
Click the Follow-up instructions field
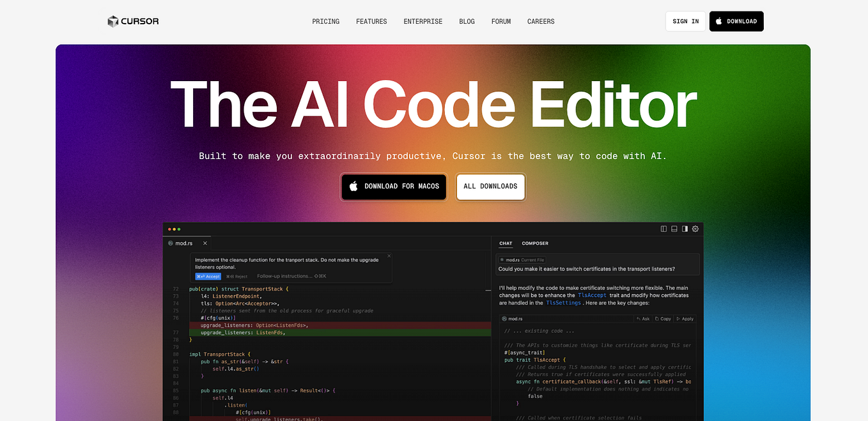click(x=284, y=276)
